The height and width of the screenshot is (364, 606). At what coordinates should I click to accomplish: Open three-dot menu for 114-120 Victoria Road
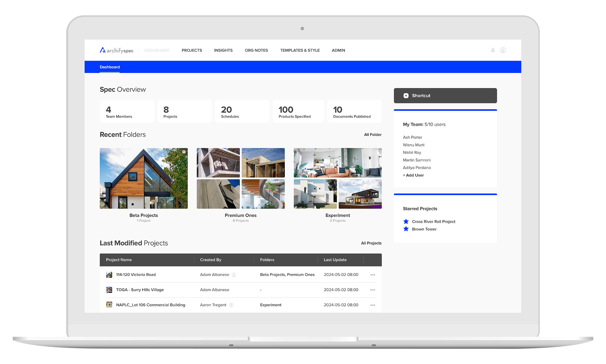pos(372,275)
